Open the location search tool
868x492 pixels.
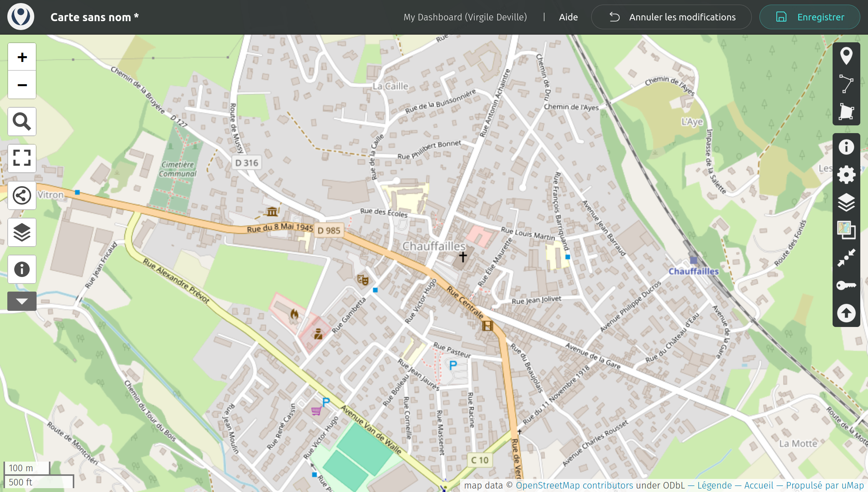point(22,122)
